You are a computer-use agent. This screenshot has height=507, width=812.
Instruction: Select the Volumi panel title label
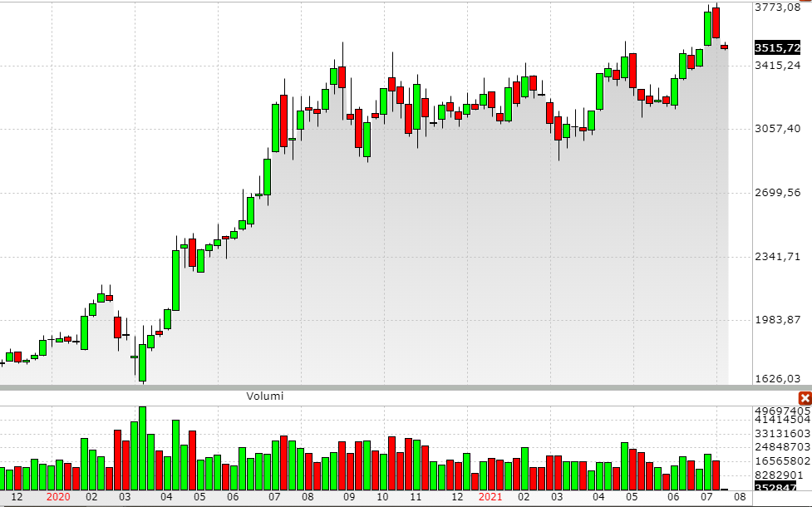coord(264,396)
